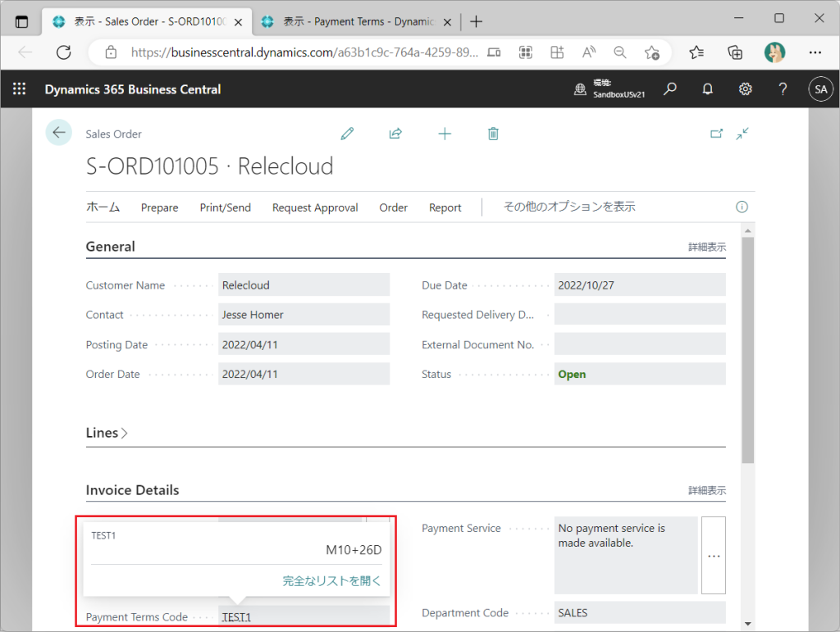
Task: Create a new sales order with plus icon
Action: click(x=445, y=134)
